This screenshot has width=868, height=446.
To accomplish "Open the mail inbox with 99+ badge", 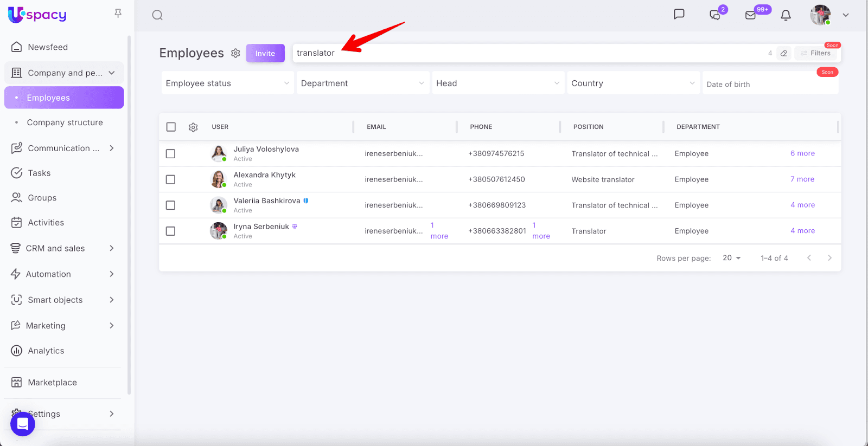I will (x=751, y=15).
